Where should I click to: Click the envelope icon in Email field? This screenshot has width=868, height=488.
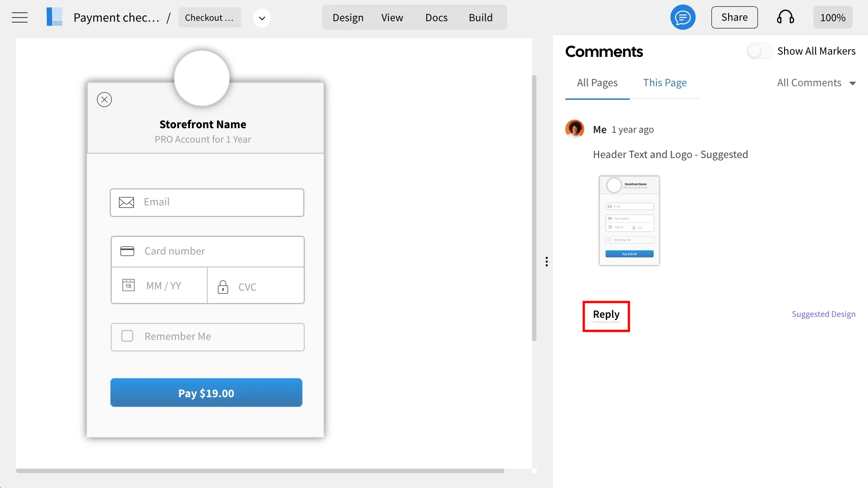(x=126, y=202)
